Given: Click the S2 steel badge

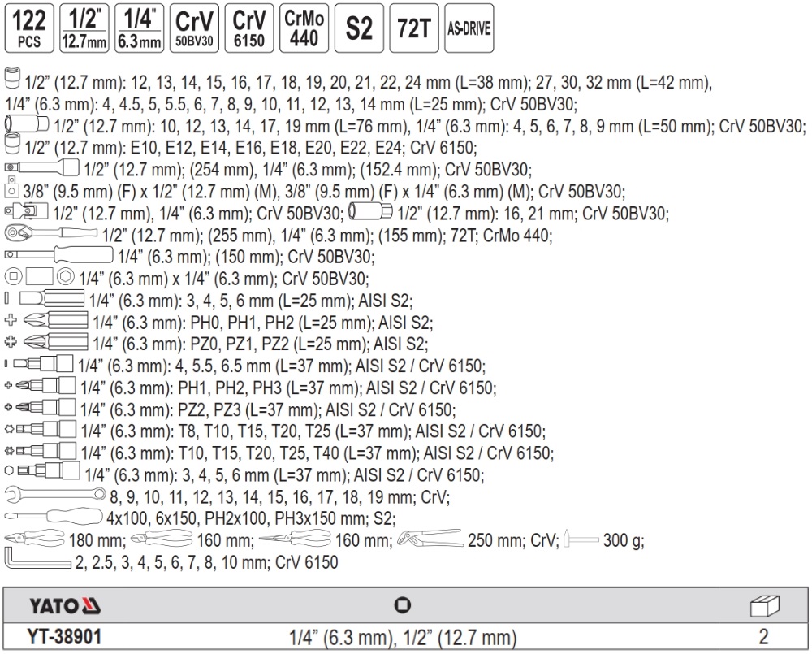Looking at the screenshot, I should pyautogui.click(x=358, y=30).
